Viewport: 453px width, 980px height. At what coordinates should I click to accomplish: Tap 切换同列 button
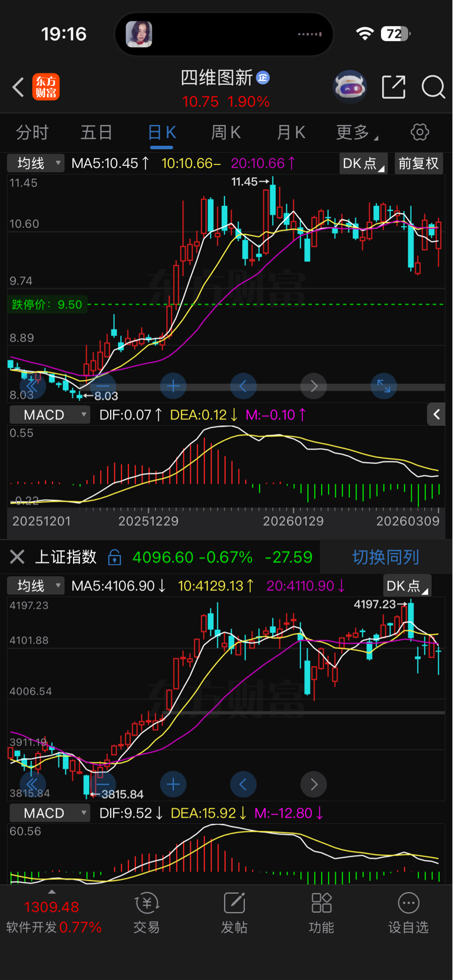pyautogui.click(x=386, y=557)
